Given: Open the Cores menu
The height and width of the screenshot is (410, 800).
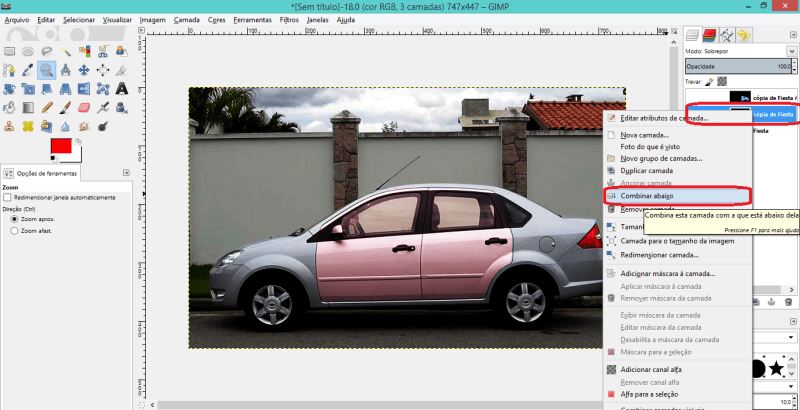Looking at the screenshot, I should click(216, 20).
